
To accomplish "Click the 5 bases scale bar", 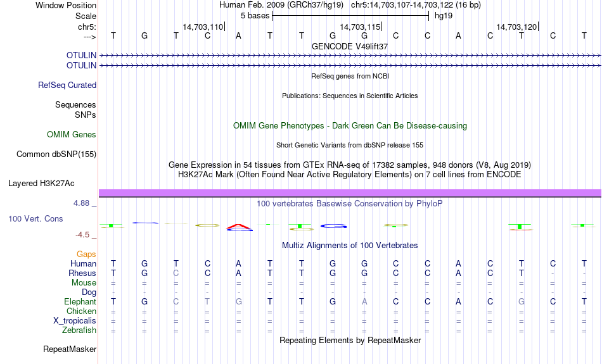I will pyautogui.click(x=350, y=16).
